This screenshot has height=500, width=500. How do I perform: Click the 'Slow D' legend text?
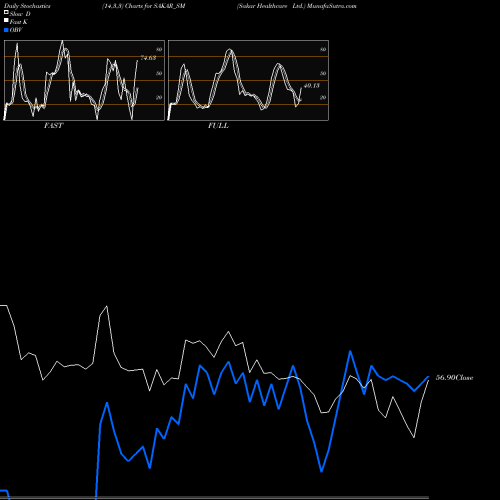[20, 14]
